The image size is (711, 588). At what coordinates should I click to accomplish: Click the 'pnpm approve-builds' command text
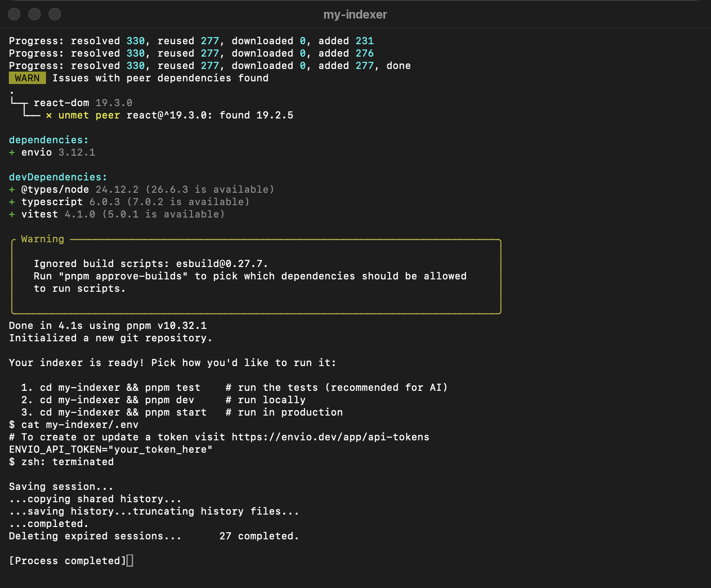[x=123, y=276]
